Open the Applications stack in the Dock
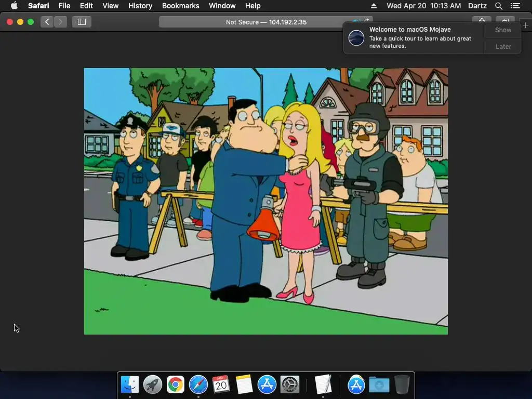Screen dimensions: 532x399 [x=356, y=384]
